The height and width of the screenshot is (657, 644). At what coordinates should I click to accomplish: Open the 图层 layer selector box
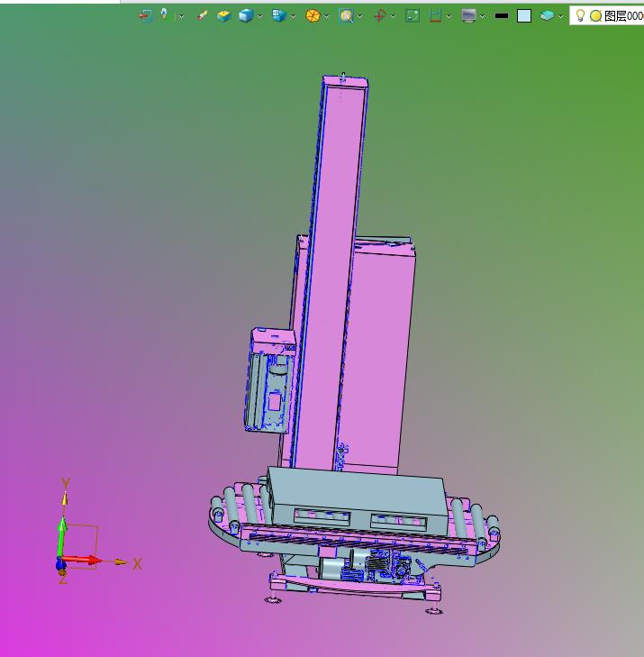(x=607, y=16)
